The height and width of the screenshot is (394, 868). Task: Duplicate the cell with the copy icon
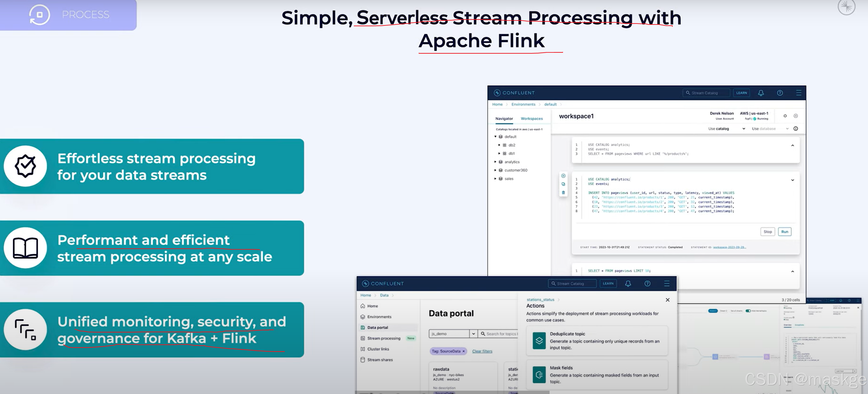[x=563, y=184]
